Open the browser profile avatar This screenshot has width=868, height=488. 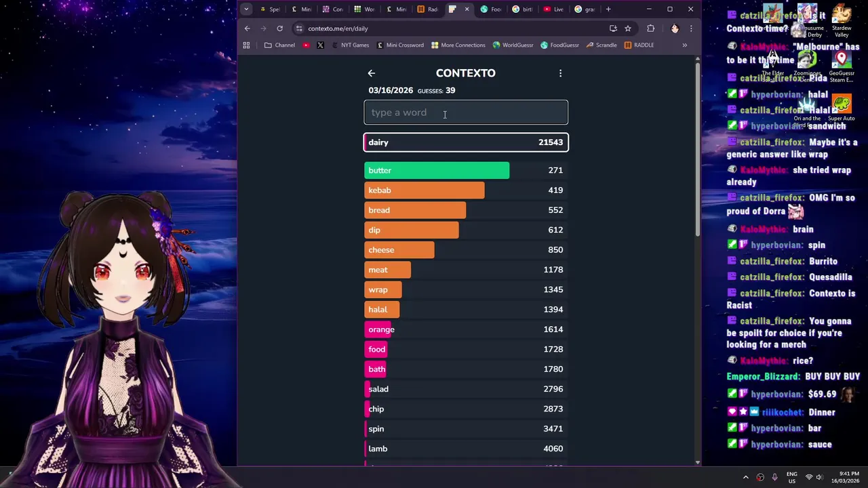tap(675, 28)
